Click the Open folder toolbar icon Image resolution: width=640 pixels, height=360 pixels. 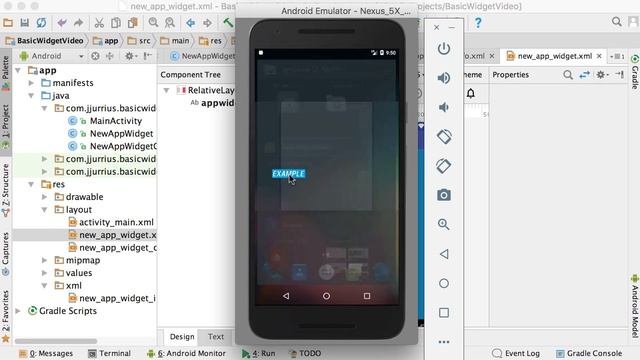coord(8,22)
